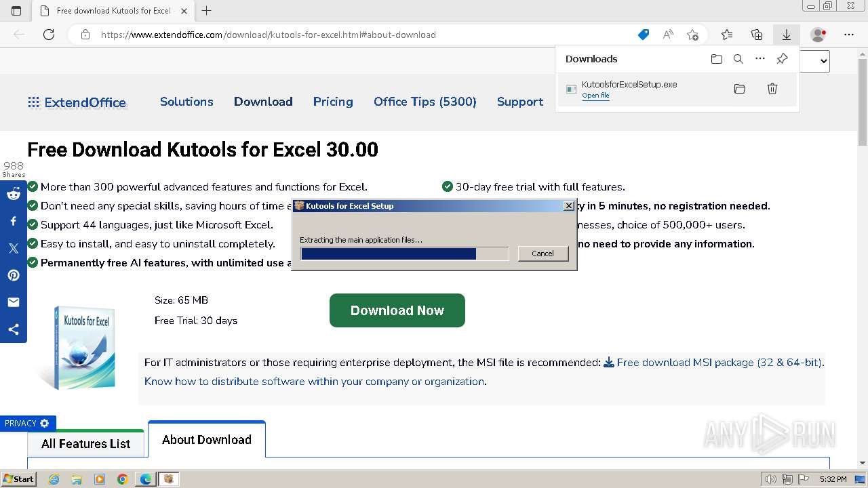Image resolution: width=868 pixels, height=488 pixels.
Task: Open Know how to distribute software link
Action: click(315, 382)
